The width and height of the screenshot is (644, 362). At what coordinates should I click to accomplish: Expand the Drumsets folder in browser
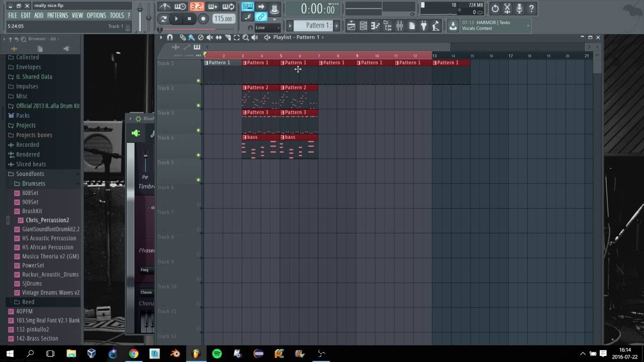[x=33, y=184]
